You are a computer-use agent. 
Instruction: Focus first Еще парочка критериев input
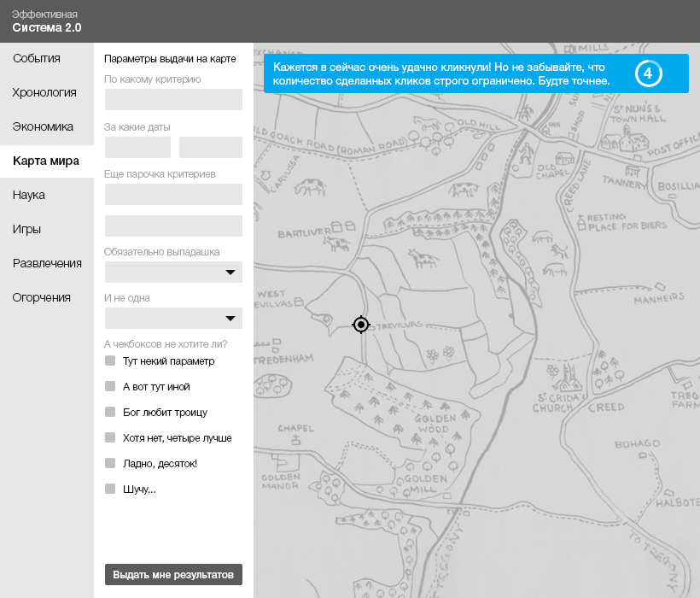[173, 194]
